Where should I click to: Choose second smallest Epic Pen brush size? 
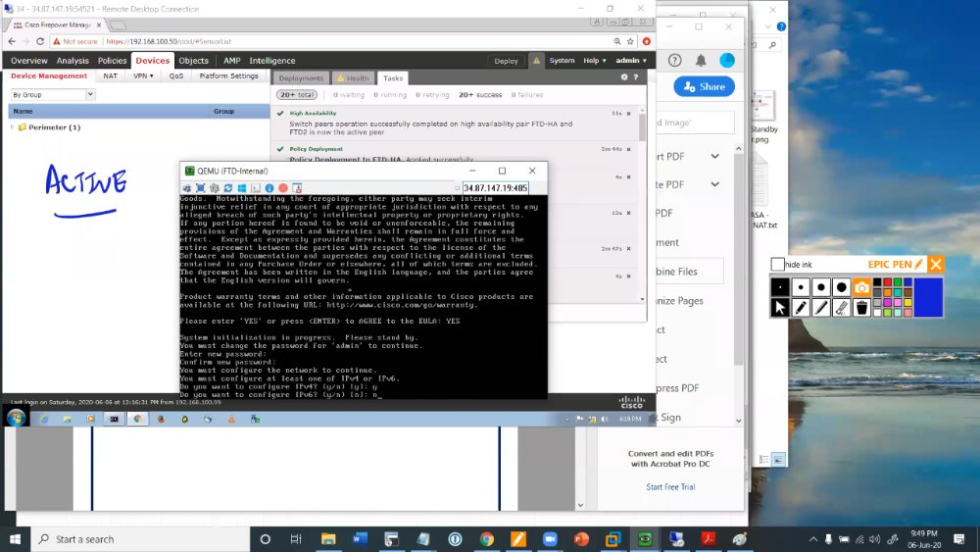(x=801, y=287)
